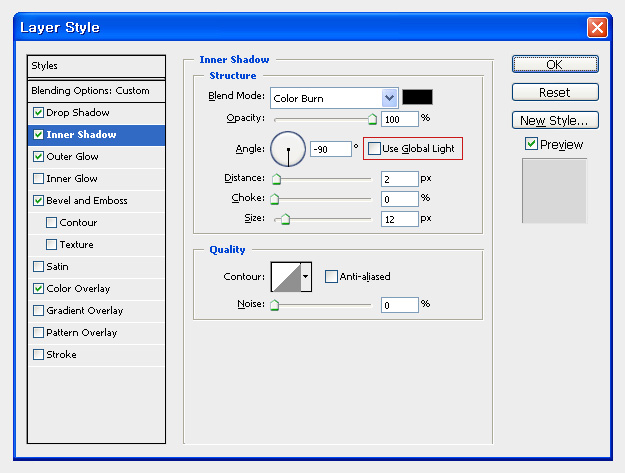Click the Angle dial control
The image size is (625, 473).
click(x=288, y=149)
